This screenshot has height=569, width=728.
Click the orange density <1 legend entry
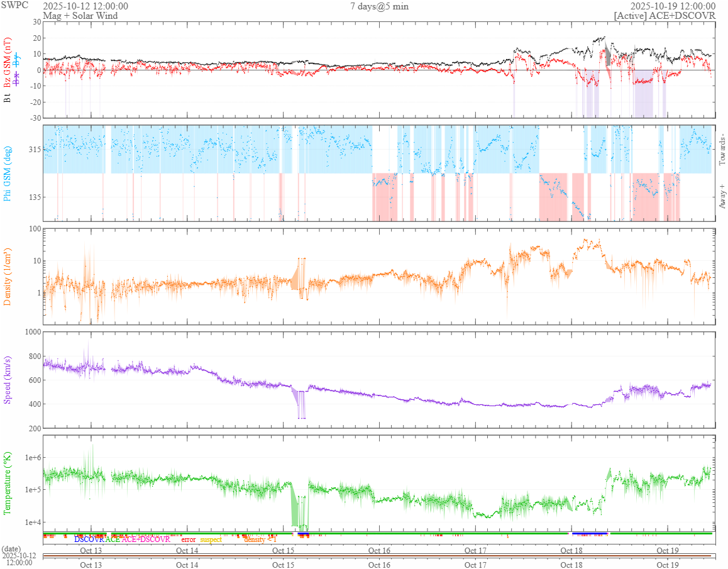pyautogui.click(x=260, y=539)
